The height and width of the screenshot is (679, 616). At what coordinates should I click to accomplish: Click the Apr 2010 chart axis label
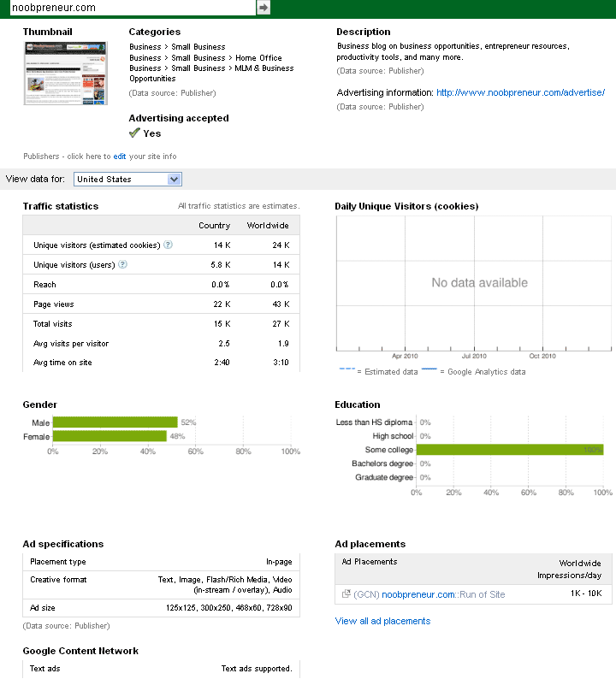pyautogui.click(x=405, y=356)
